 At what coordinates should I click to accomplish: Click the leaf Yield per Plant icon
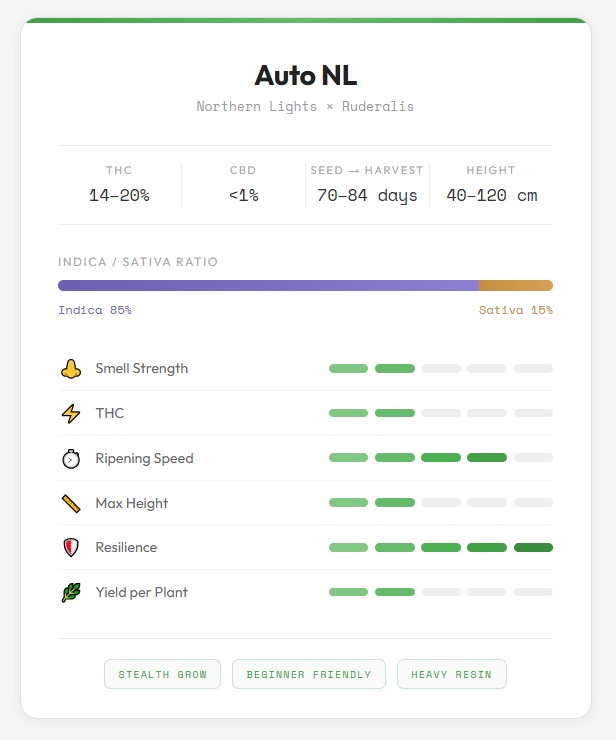[70, 593]
